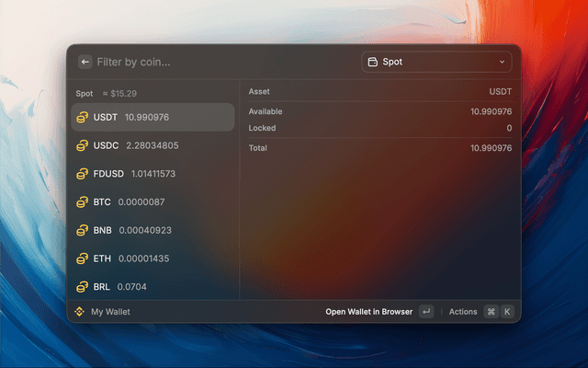This screenshot has height=368, width=588.
Task: Click the K key shortcut badge
Action: pos(506,312)
